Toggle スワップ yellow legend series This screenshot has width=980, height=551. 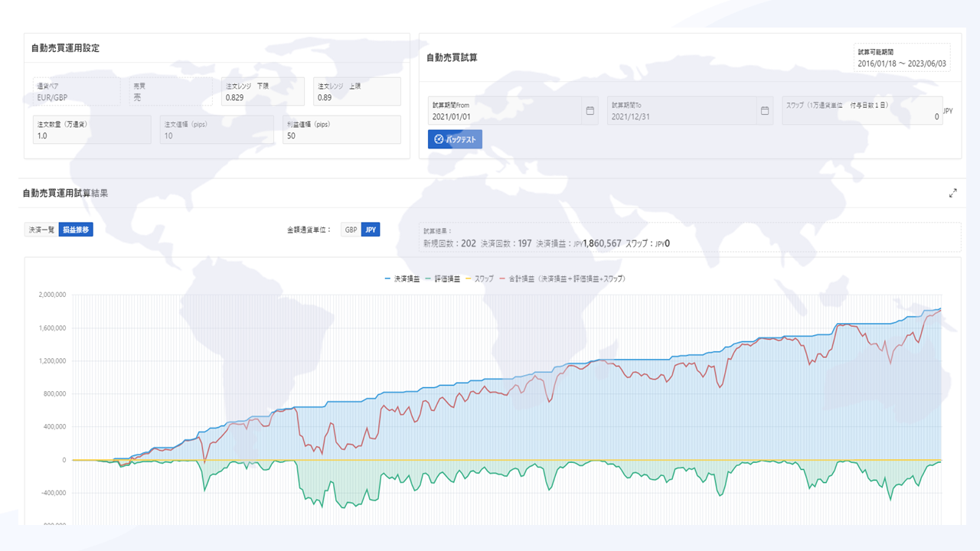pyautogui.click(x=480, y=279)
